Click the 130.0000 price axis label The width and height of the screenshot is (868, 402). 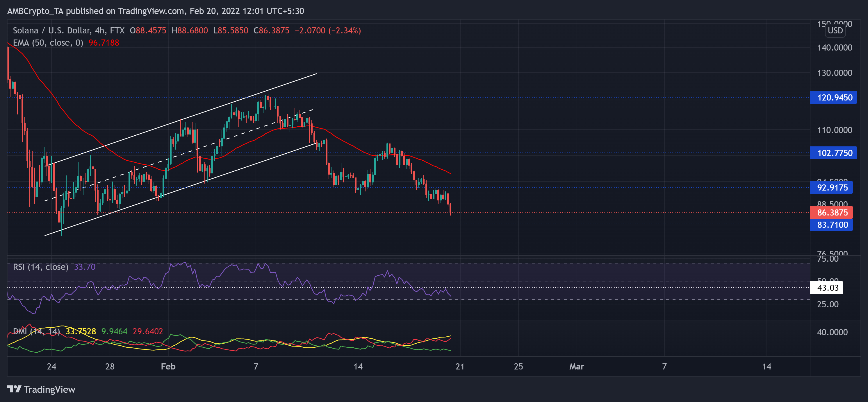[x=834, y=73]
